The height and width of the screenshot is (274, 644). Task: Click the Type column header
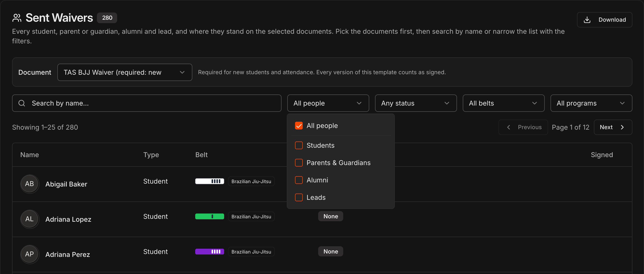(151, 155)
